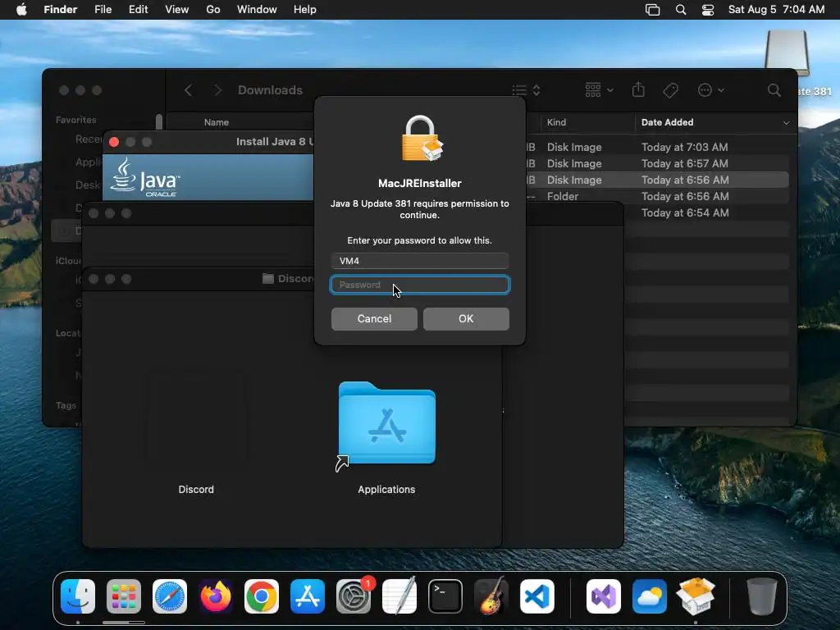Click the Tags heading in Finder sidebar
This screenshot has width=840, height=630.
point(66,405)
